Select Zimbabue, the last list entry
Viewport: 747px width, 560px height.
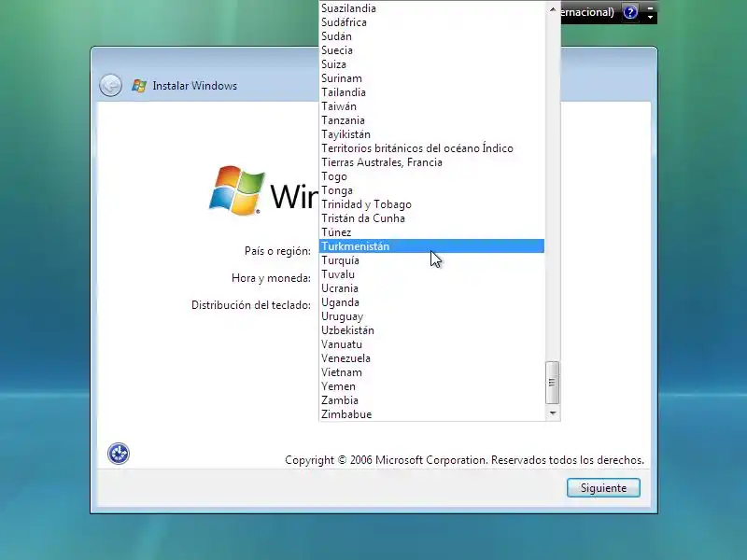click(431, 414)
